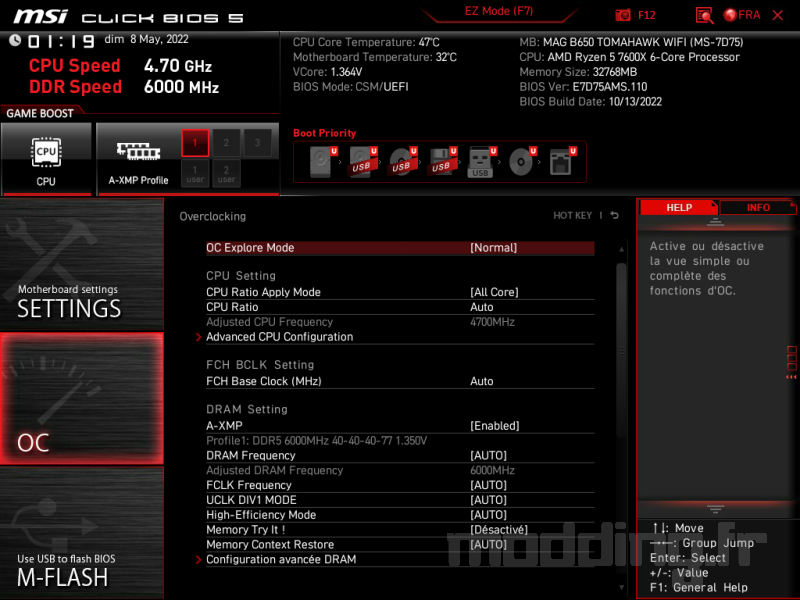The width and height of the screenshot is (800, 600).
Task: Select the first hard drive boot device icon
Action: (x=322, y=162)
